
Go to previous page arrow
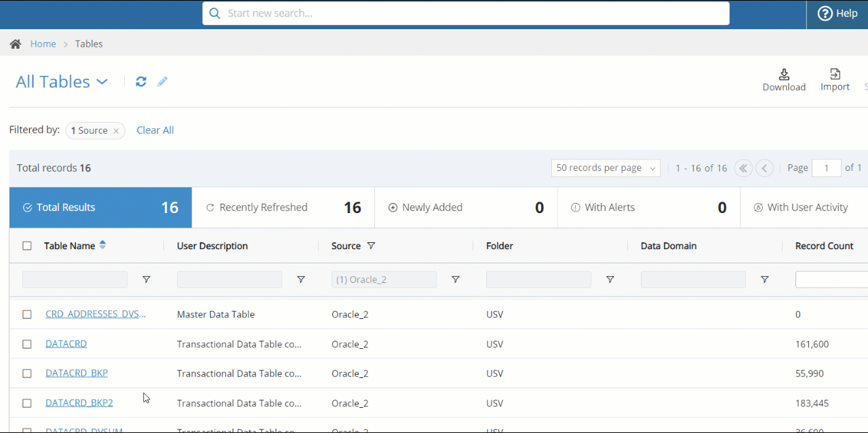pyautogui.click(x=765, y=168)
